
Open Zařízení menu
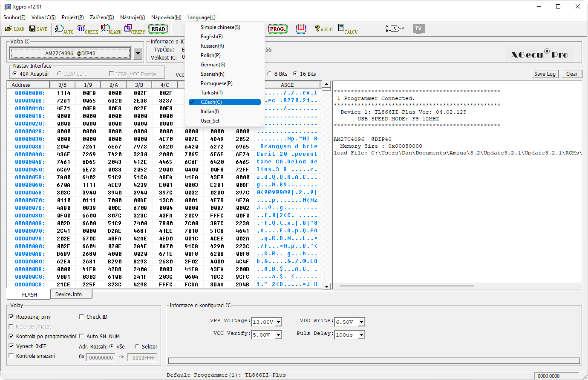click(102, 17)
